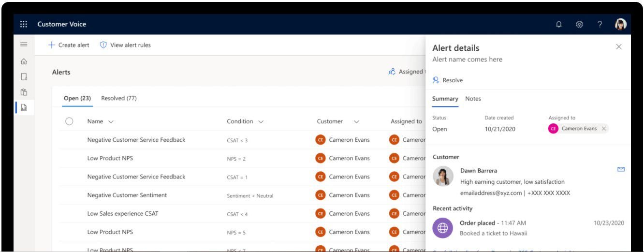
Task: Remove Cameron Evans assignee chip
Action: (x=603, y=129)
